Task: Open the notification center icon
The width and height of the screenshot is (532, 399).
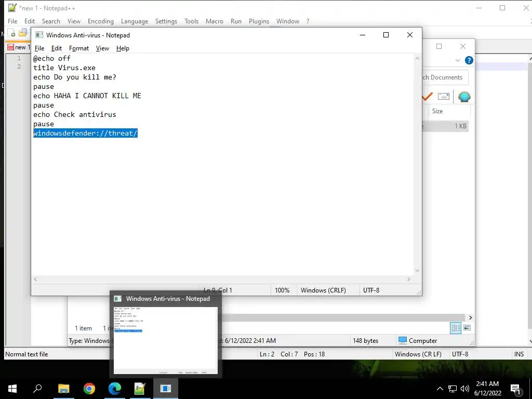Action: pyautogui.click(x=515, y=389)
